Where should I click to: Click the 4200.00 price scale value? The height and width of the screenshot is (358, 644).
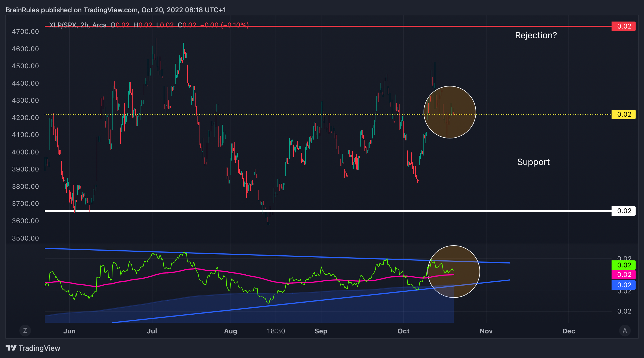[25, 117]
